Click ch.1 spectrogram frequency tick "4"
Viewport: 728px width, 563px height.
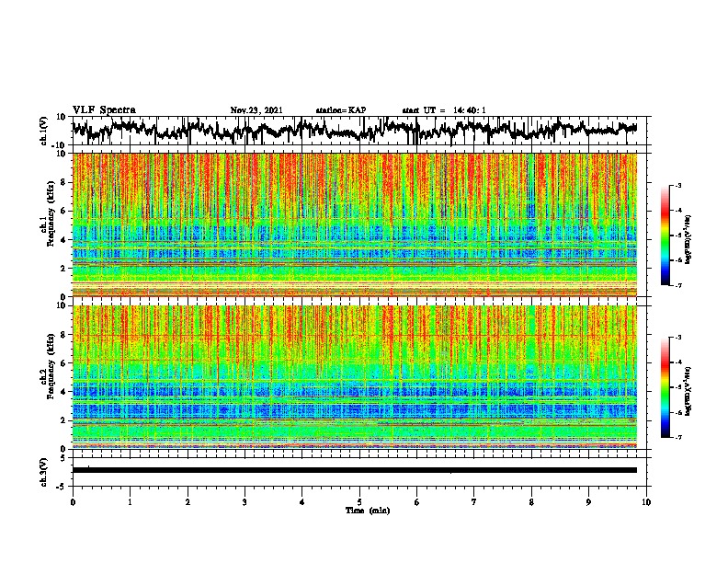pyautogui.click(x=63, y=240)
